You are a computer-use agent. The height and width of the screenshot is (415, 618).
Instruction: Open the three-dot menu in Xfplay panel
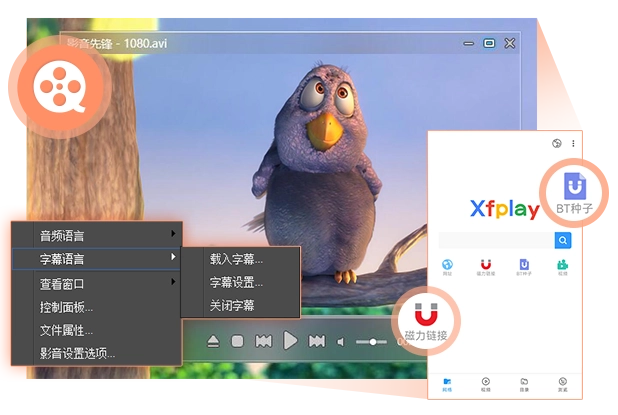click(x=573, y=144)
